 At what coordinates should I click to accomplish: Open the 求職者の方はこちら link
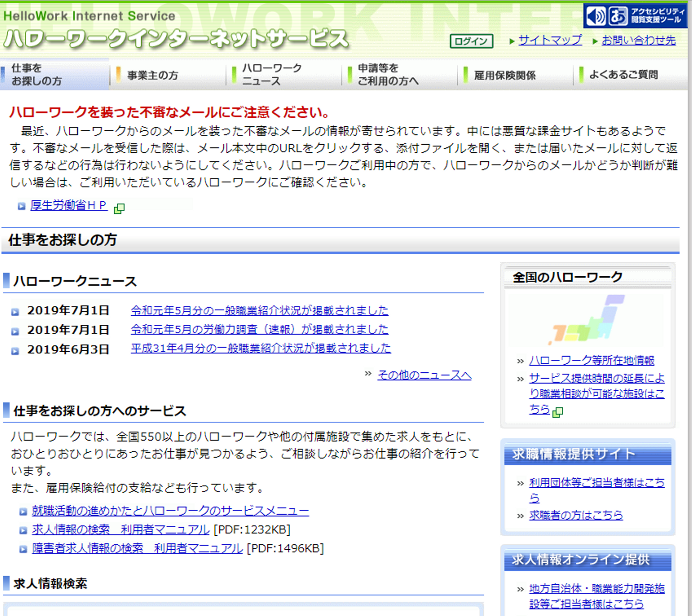point(576,515)
